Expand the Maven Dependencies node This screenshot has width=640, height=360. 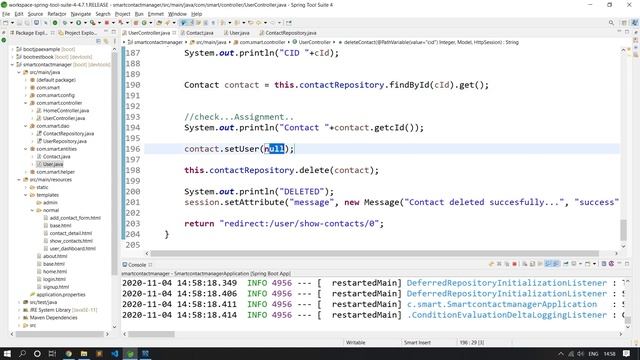[x=19, y=317]
